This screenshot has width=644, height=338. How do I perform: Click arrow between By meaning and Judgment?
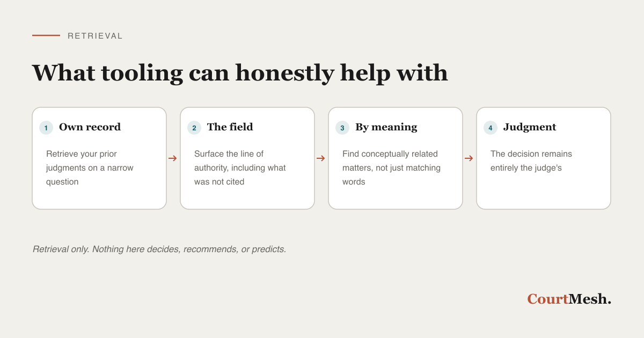pyautogui.click(x=469, y=158)
